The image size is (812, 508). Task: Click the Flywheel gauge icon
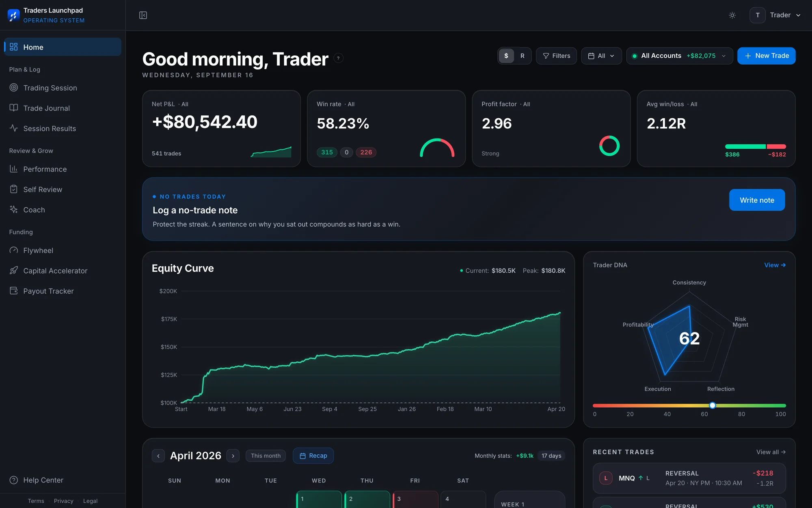point(14,250)
